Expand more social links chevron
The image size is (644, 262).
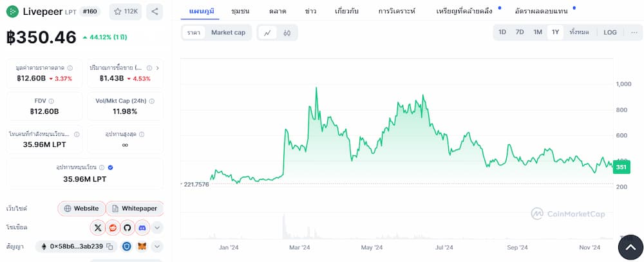[157, 227]
